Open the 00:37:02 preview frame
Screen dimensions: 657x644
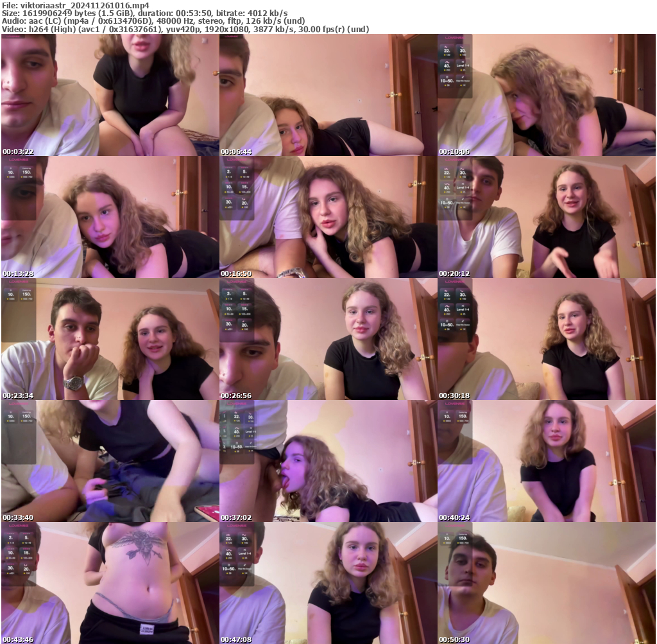328,459
